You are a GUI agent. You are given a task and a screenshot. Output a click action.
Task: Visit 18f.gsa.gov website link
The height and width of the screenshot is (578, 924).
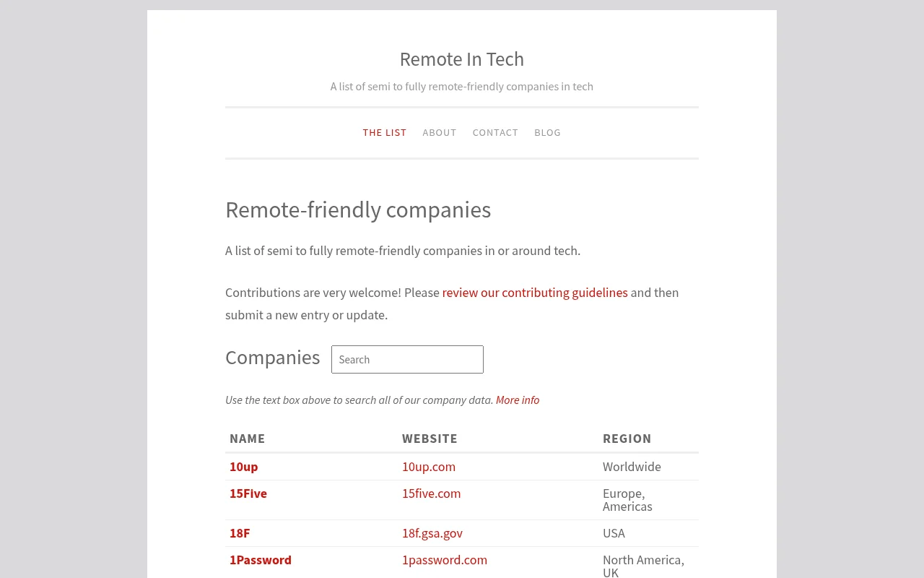(432, 533)
